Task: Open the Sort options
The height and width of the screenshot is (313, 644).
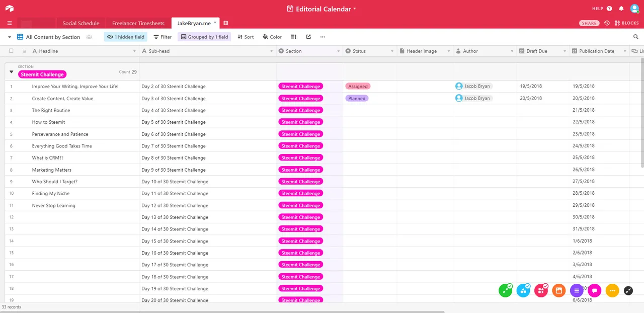Action: point(246,37)
